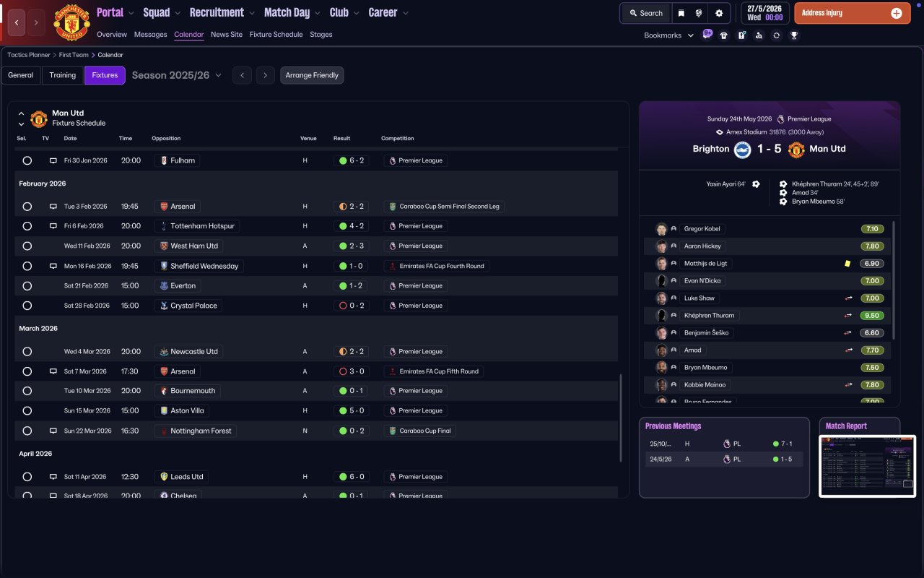Click the date and time display 27/5/2026
Viewport: 924px width, 578px height.
pos(764,13)
